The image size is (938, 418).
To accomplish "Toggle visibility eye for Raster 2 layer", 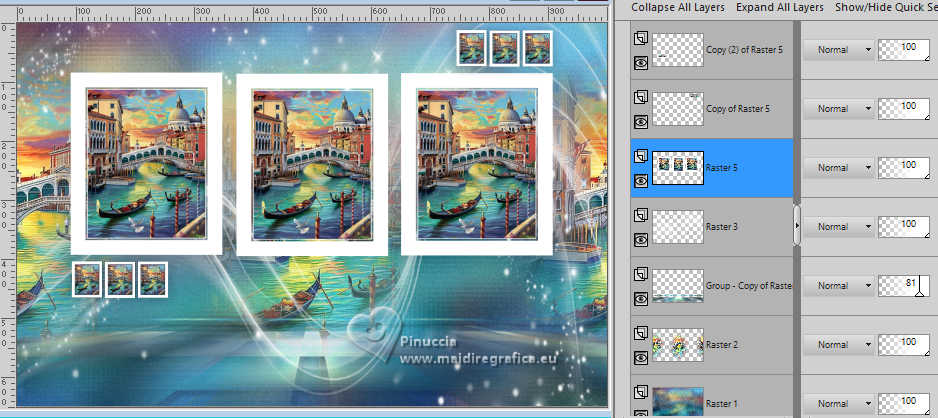I will tap(641, 358).
